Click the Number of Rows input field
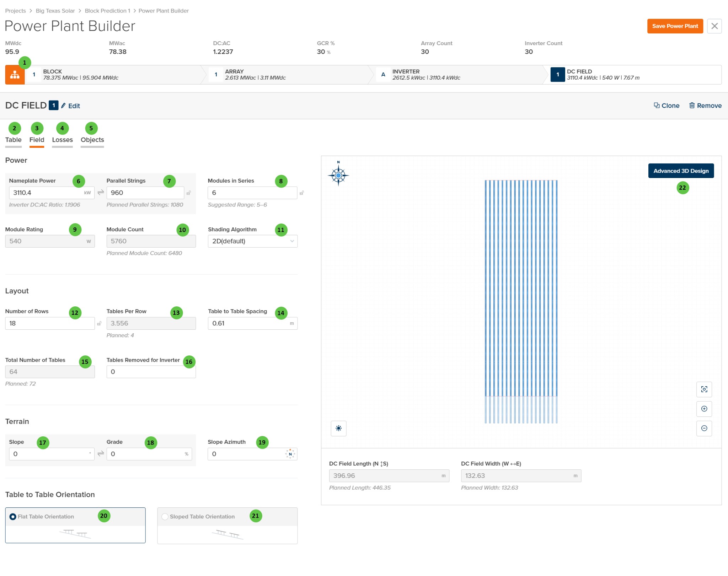This screenshot has height=576, width=728. (x=50, y=323)
